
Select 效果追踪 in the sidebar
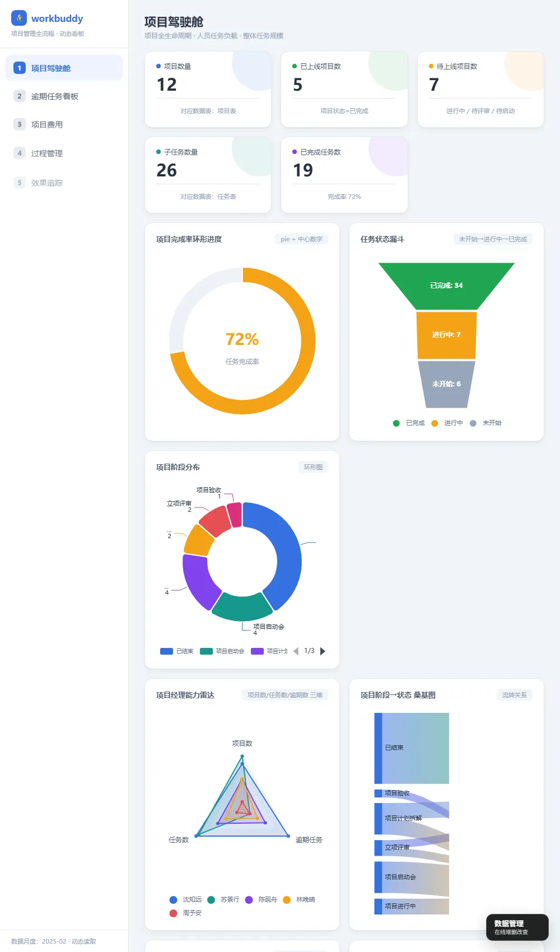(x=64, y=183)
